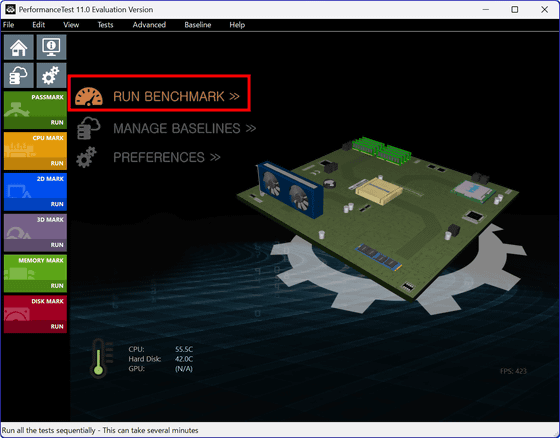
Task: Open the Advanced menu
Action: click(149, 25)
